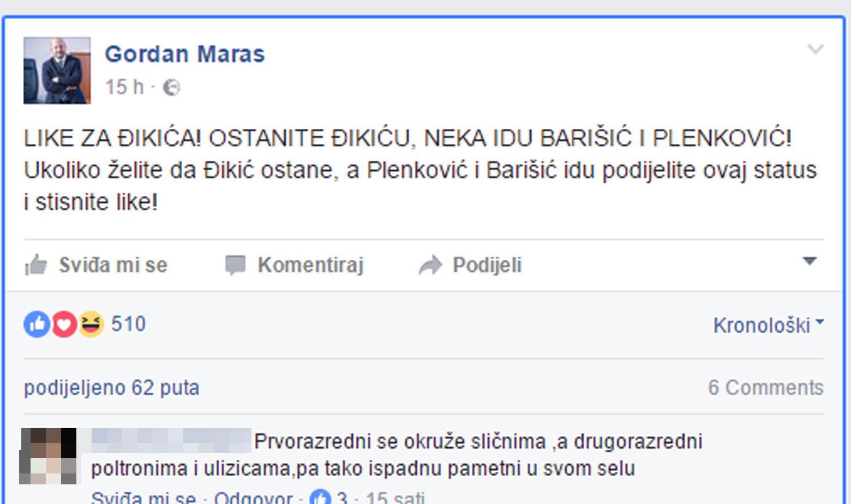Viewport: 851px width, 504px height.
Task: Expand the post options chevron at top right
Action: [816, 49]
